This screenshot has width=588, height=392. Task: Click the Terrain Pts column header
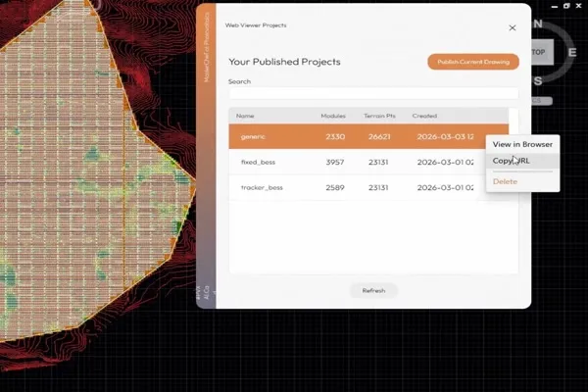coord(376,116)
